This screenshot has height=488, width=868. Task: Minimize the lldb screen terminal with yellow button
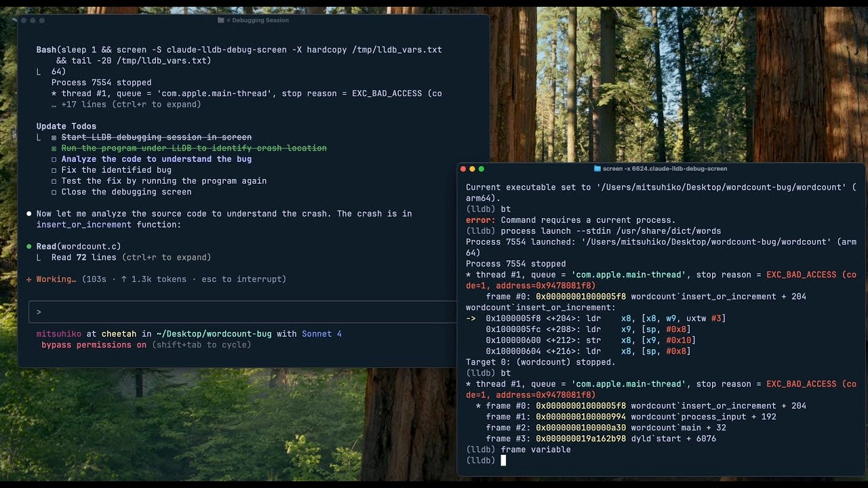click(x=473, y=169)
